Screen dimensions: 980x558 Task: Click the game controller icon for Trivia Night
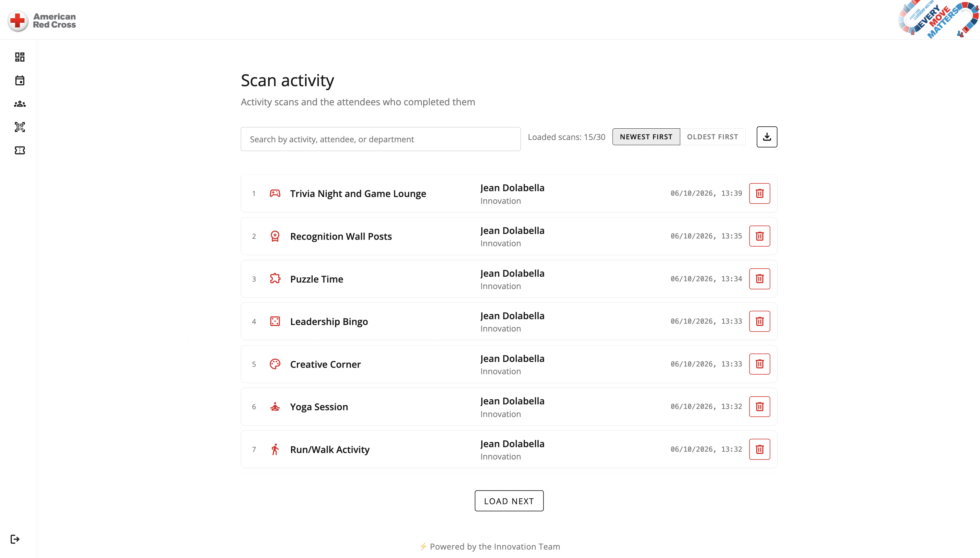(275, 193)
